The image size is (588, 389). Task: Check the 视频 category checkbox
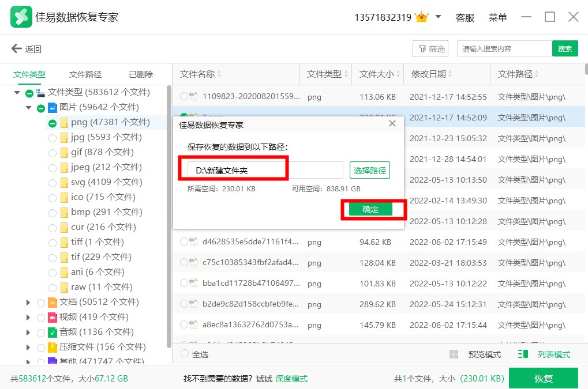41,318
